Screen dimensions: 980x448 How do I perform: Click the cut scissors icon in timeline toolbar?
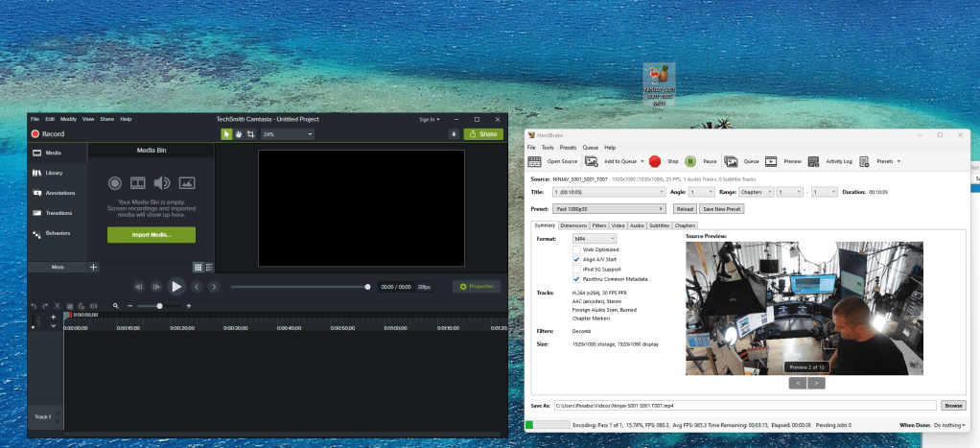click(57, 306)
